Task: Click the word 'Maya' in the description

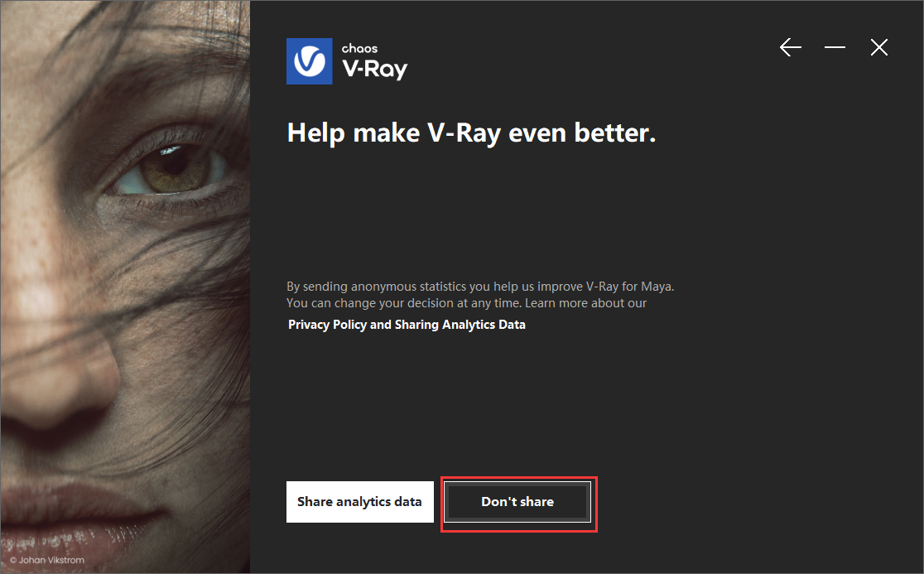Action: [x=656, y=287]
